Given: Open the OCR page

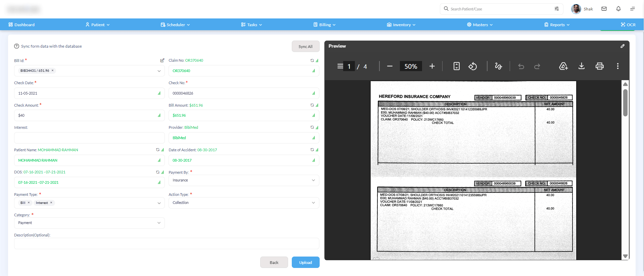Looking at the screenshot, I should [x=628, y=25].
